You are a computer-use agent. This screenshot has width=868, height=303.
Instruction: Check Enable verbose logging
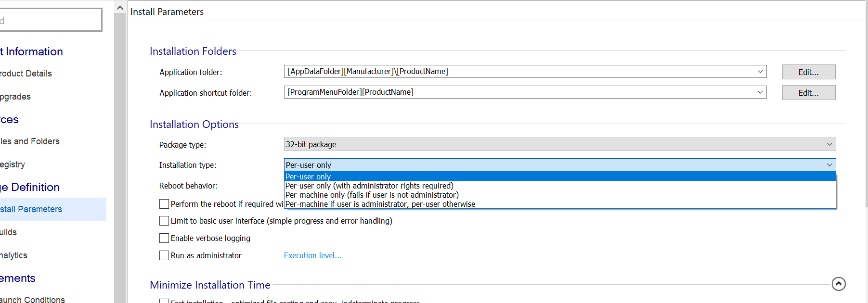tap(164, 238)
